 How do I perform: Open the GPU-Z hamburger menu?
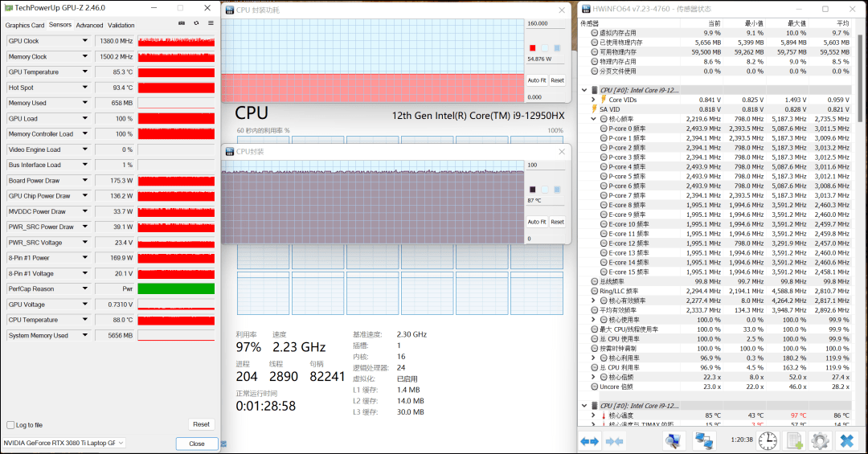coord(211,24)
